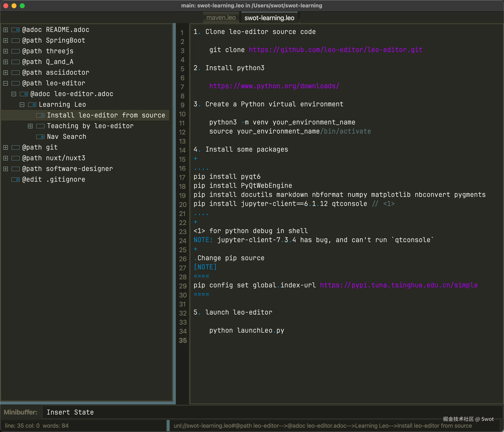Screen dimensions: 504x432
Task: Expand the Teaching by leo-editor node
Action: click(30, 126)
